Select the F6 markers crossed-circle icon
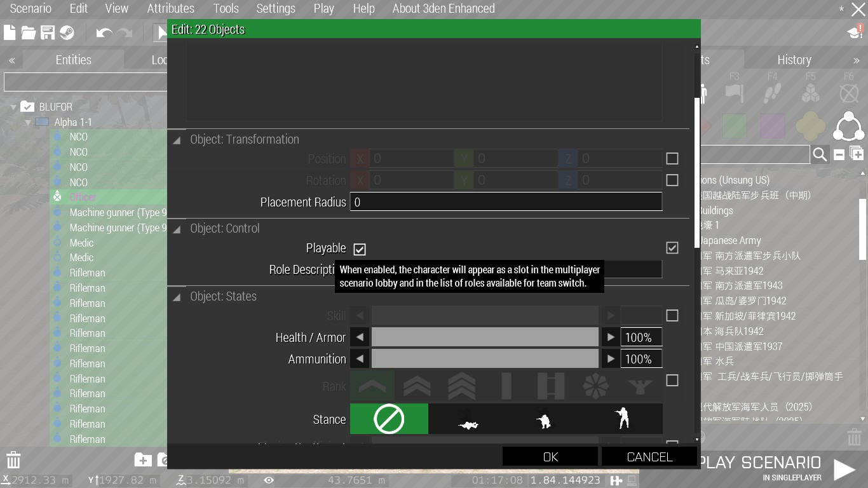 849,93
